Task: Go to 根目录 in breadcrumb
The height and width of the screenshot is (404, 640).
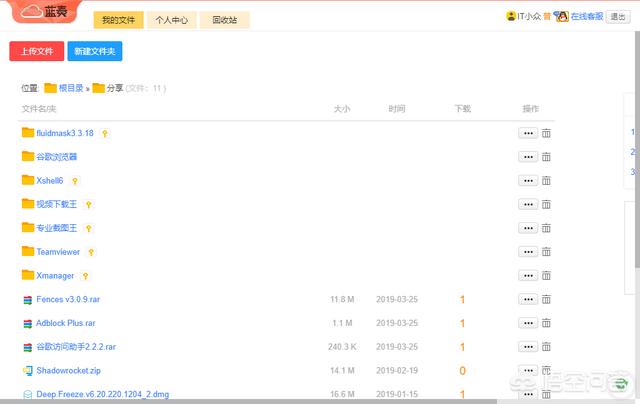Action: tap(71, 88)
